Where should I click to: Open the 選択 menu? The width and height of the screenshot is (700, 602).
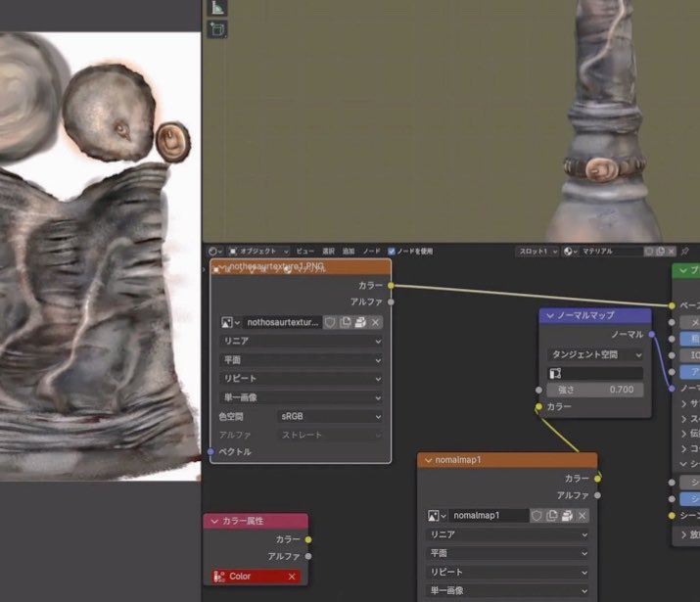click(329, 252)
